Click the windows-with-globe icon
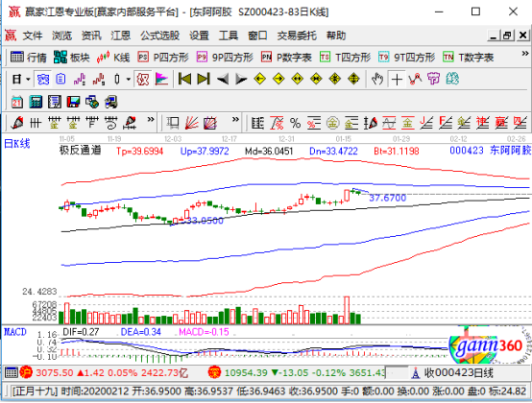 [92, 102]
